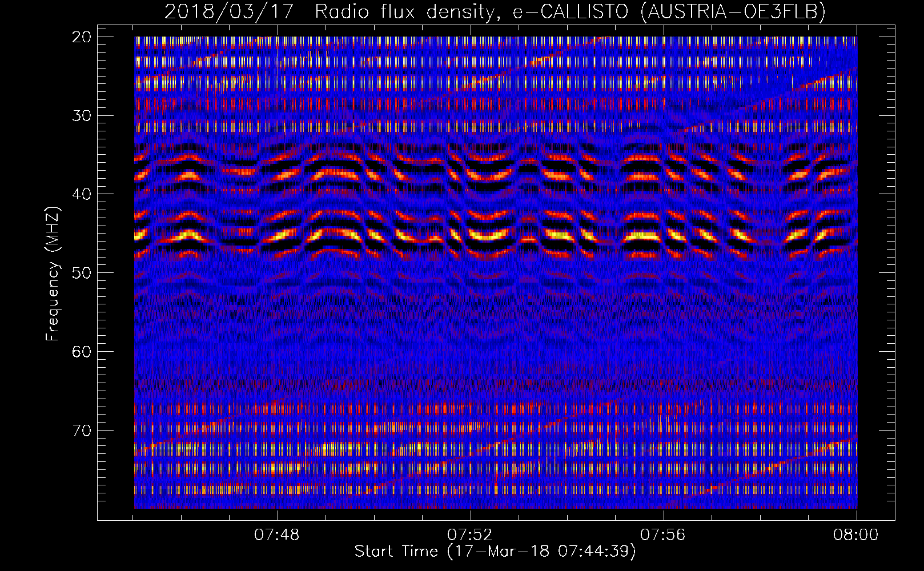This screenshot has height=571, width=924.
Task: Click the 50 frequency tick label
Action: 82,272
